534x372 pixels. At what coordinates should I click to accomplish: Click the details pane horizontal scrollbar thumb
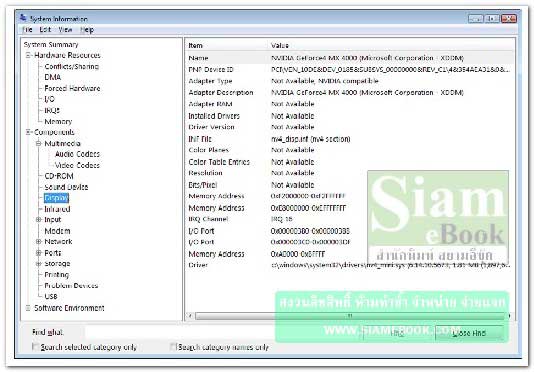point(350,316)
